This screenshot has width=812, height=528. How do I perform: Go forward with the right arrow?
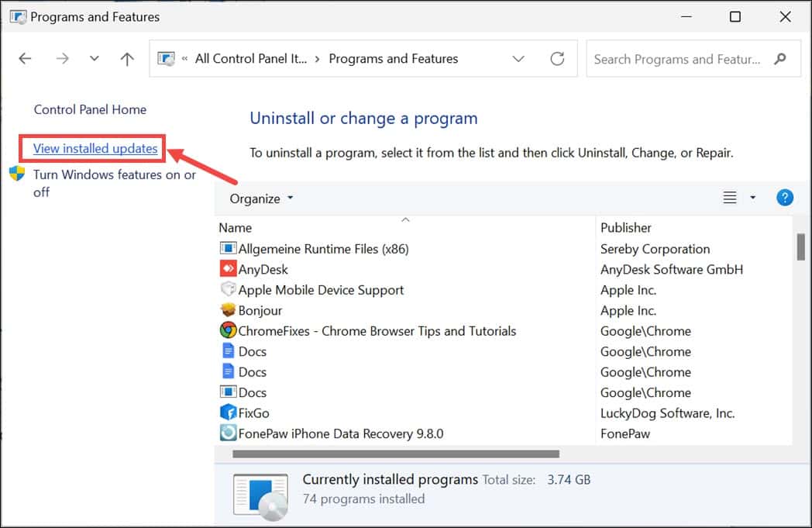coord(62,59)
